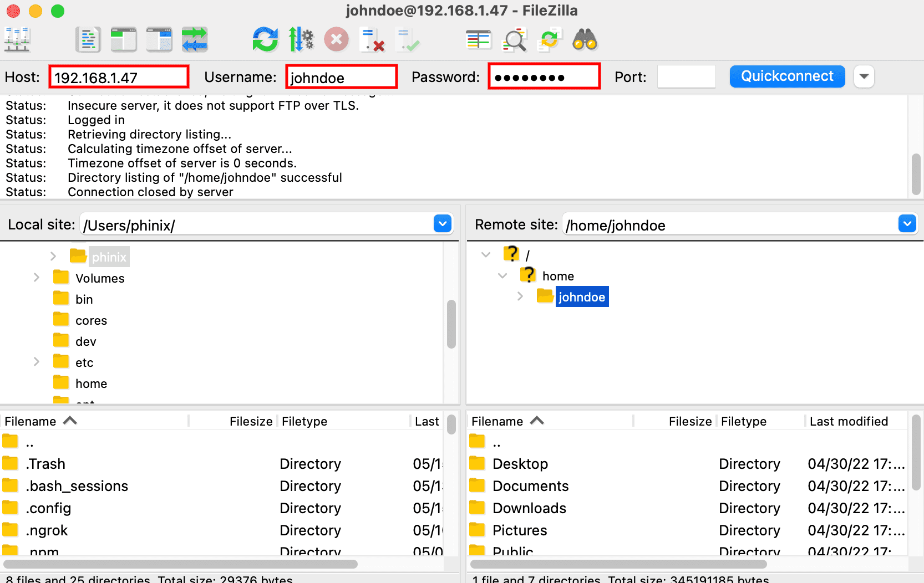Screen dimensions: 924x583
Task: Click the Quickconnect button
Action: click(787, 76)
